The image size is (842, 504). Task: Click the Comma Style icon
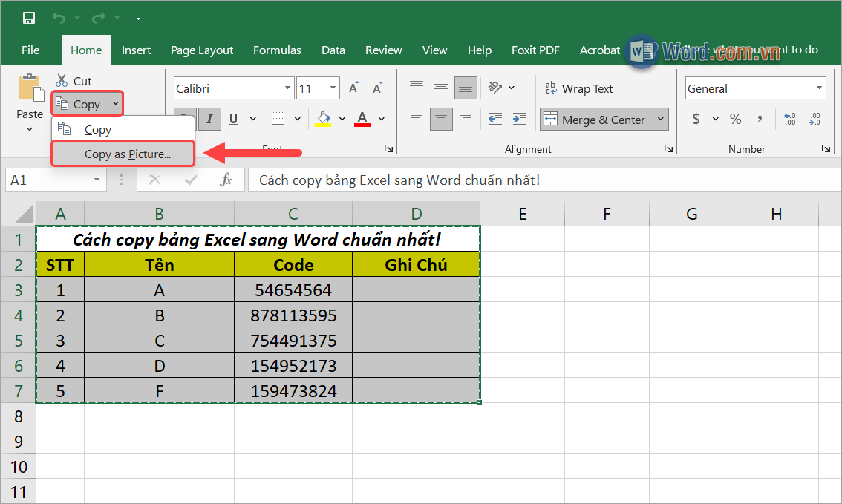point(760,119)
